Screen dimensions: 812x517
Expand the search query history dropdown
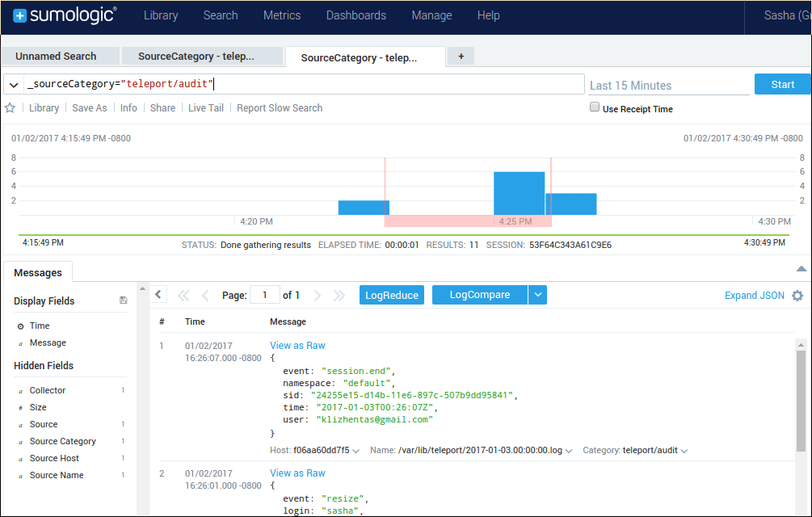(14, 85)
